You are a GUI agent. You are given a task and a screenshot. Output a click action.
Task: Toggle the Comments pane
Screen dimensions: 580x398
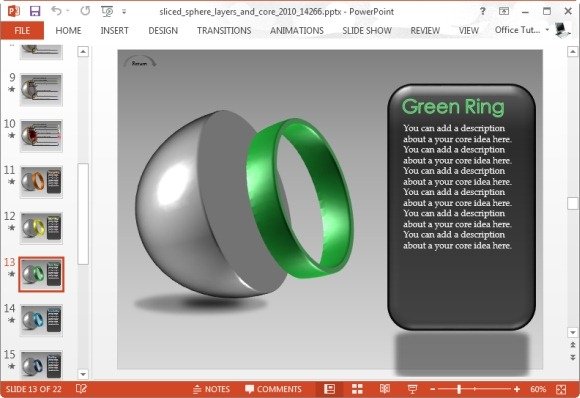273,389
